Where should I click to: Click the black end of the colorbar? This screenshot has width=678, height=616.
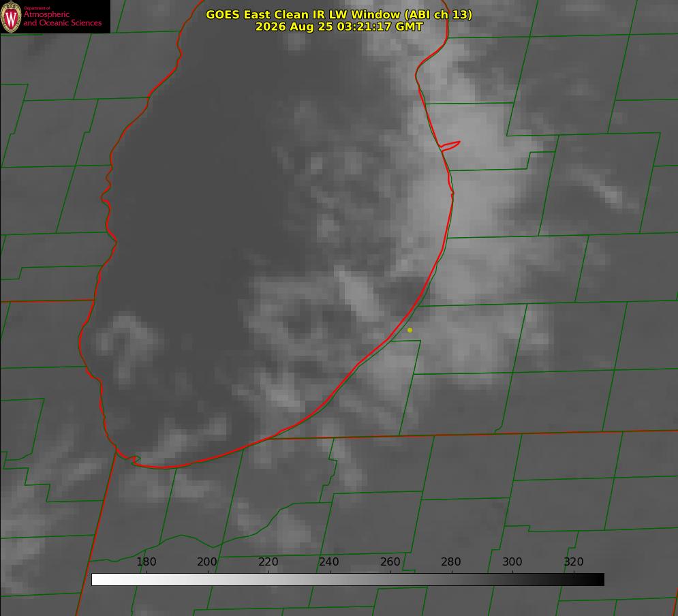(598, 579)
